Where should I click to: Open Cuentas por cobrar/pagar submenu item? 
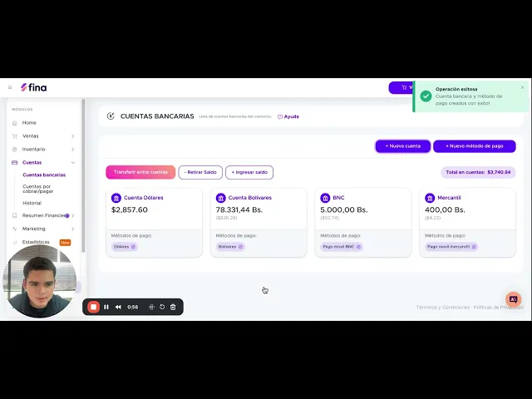click(x=37, y=189)
